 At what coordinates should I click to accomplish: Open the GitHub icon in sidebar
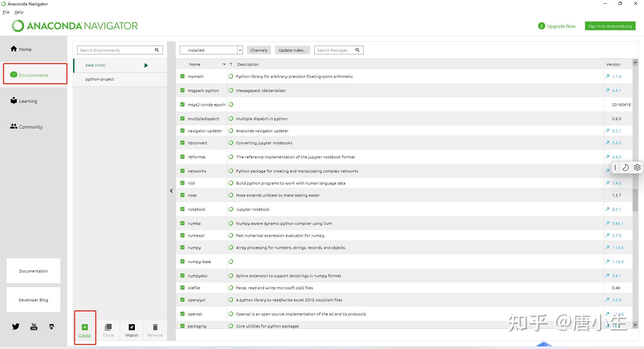52,327
